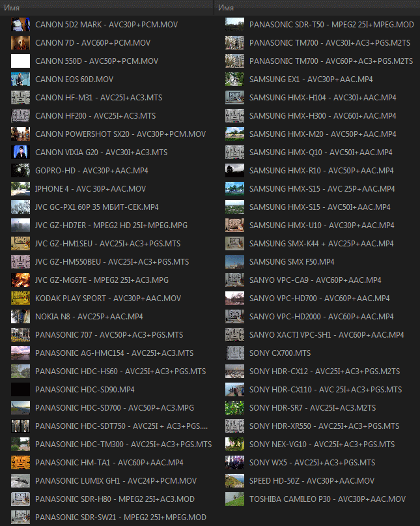The width and height of the screenshot is (420, 526).
Task: Select PANASONIC HDC-HS60 clip name
Action: click(x=120, y=372)
